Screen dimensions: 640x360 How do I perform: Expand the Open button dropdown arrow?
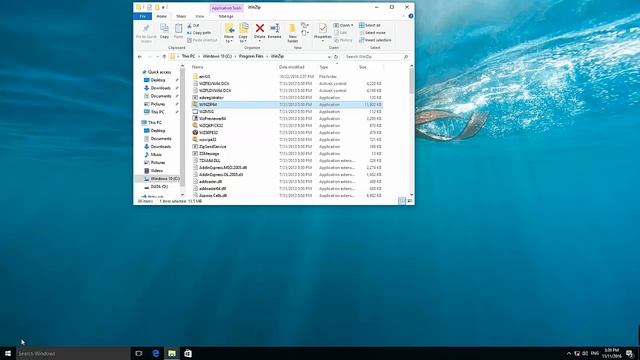352,25
